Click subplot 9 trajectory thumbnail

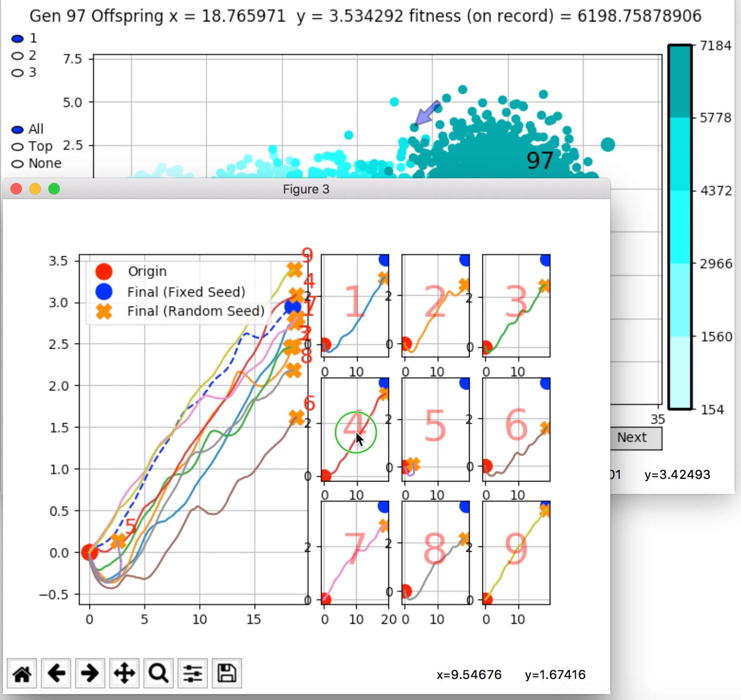[x=516, y=552]
